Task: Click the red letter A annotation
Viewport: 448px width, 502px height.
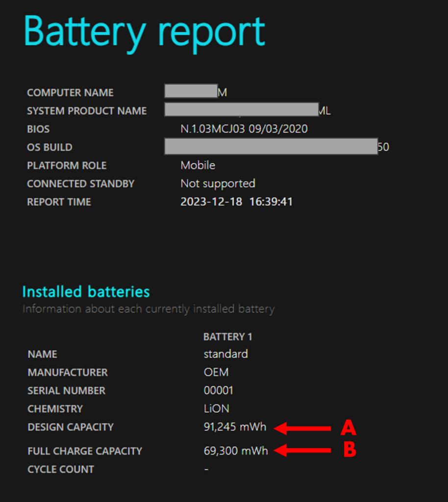Action: (348, 428)
